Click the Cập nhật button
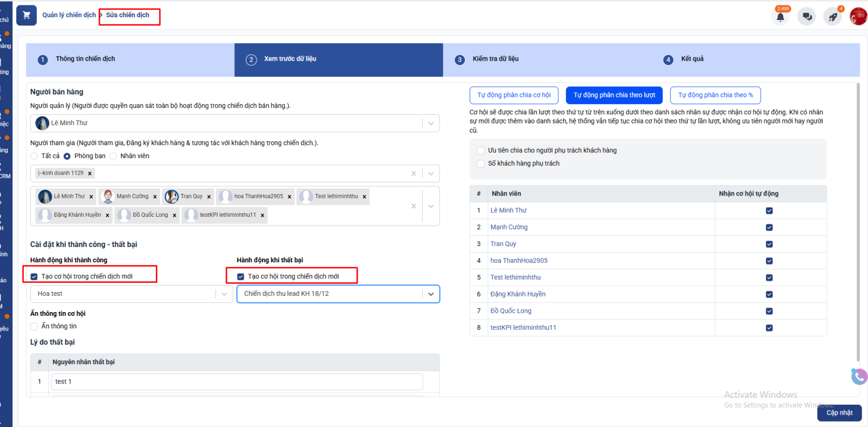Screen dimensions: 868x427 tap(839, 413)
